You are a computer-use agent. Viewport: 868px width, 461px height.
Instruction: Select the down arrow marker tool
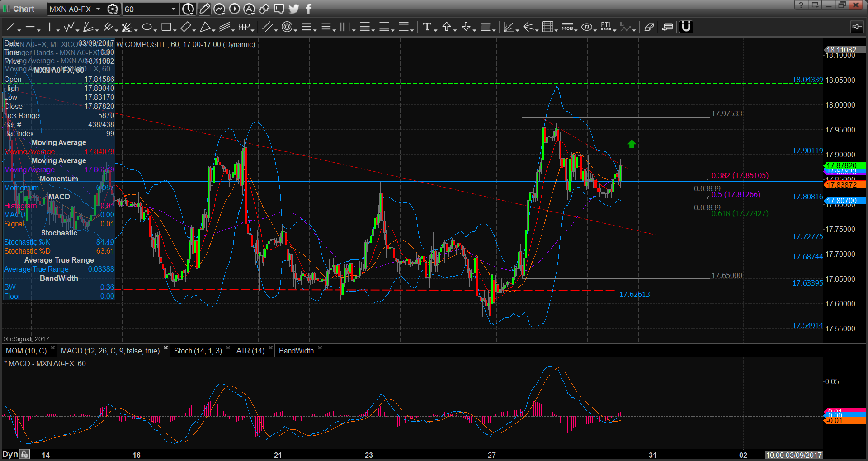[x=466, y=27]
